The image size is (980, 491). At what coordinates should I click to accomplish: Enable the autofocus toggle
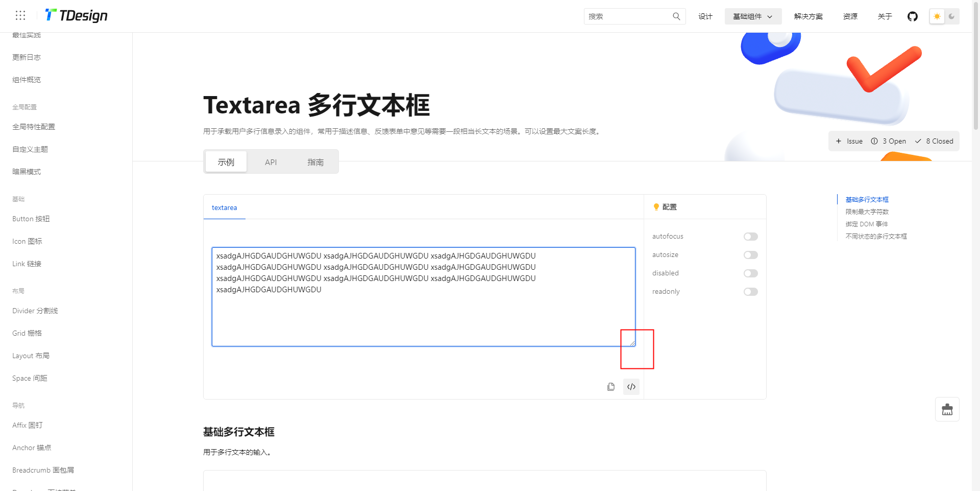pos(750,236)
